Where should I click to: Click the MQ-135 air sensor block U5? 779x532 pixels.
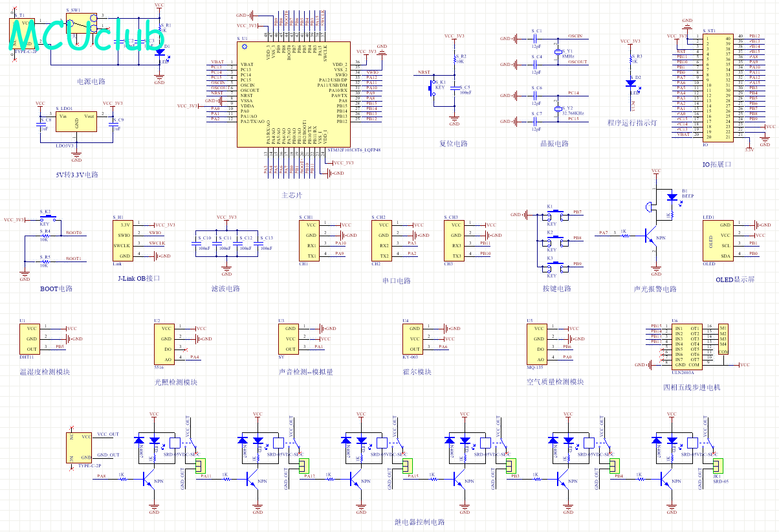tap(537, 344)
